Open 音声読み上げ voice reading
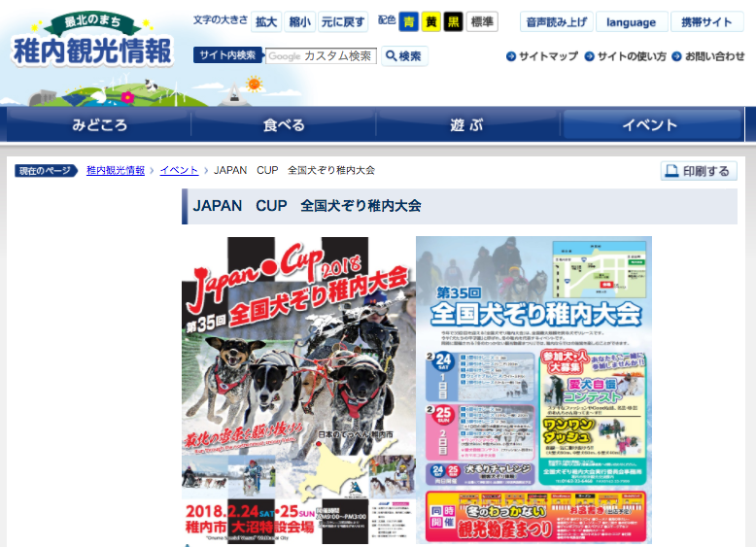Screen dimensions: 756x547 coord(557,22)
